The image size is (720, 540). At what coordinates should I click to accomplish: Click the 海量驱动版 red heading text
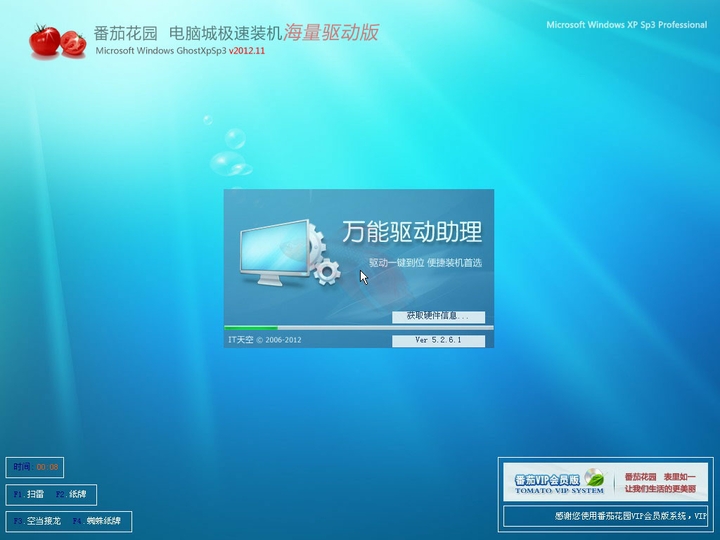(331, 32)
